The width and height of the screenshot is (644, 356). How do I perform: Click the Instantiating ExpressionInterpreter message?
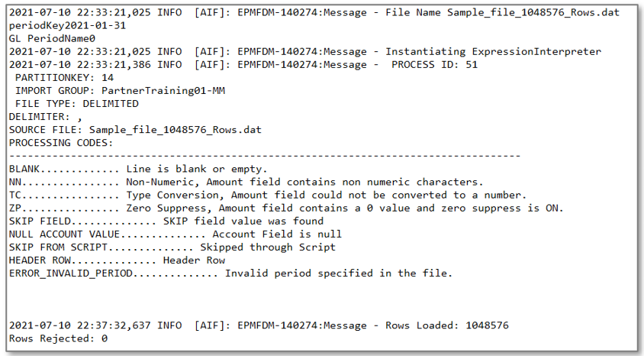(493, 51)
